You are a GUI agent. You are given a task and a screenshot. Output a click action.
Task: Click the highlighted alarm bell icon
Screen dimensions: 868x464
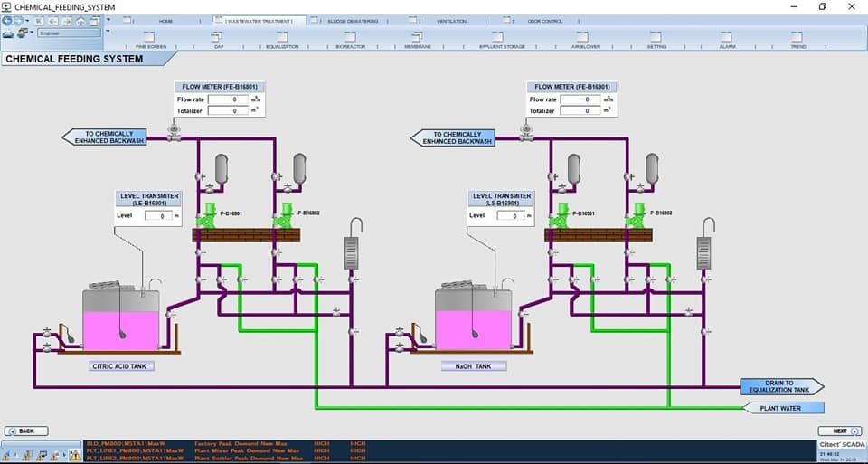[x=75, y=456]
